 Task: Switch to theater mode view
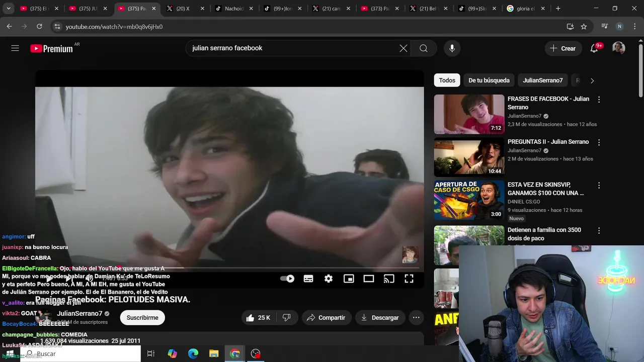pyautogui.click(x=369, y=279)
